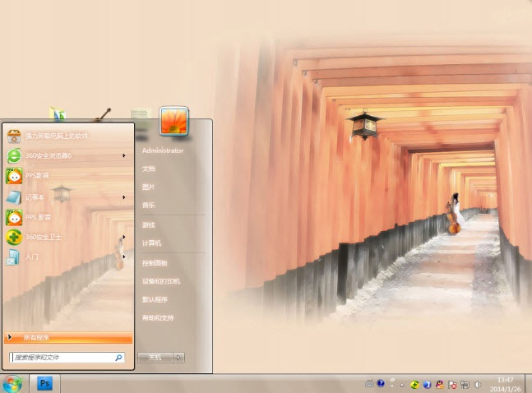Click the search magnifier icon
532x393 pixels.
click(118, 358)
